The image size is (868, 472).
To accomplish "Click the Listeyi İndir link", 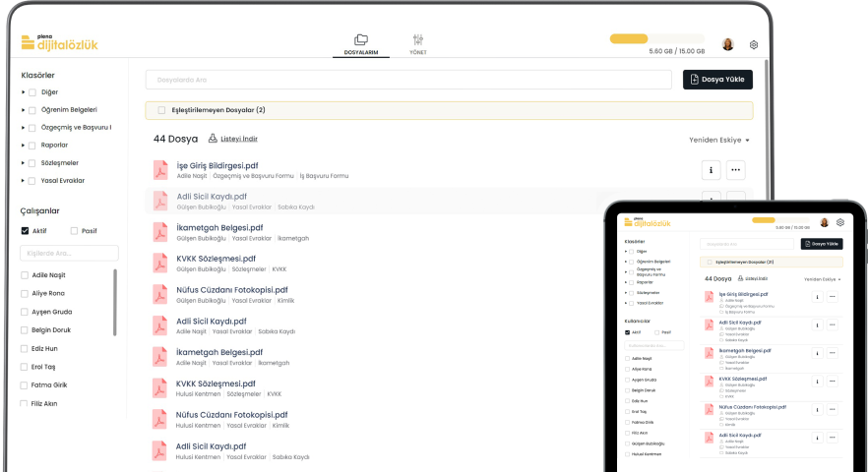I will click(x=238, y=140).
